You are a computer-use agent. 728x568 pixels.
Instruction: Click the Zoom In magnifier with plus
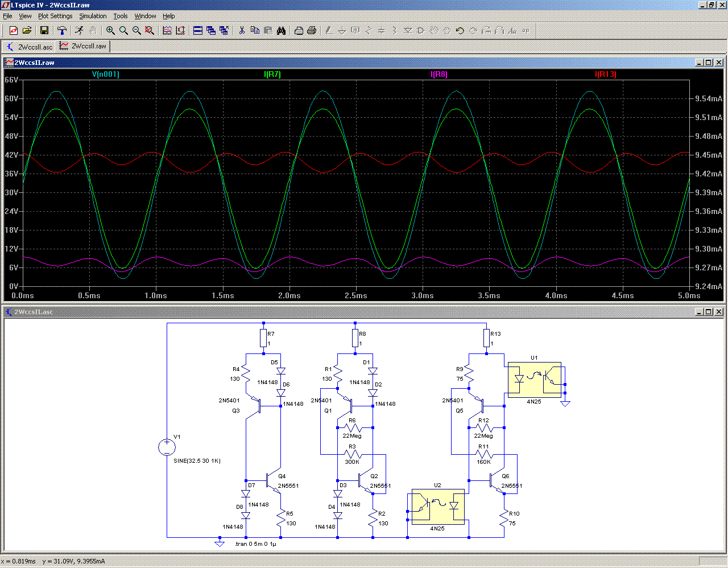tap(110, 31)
